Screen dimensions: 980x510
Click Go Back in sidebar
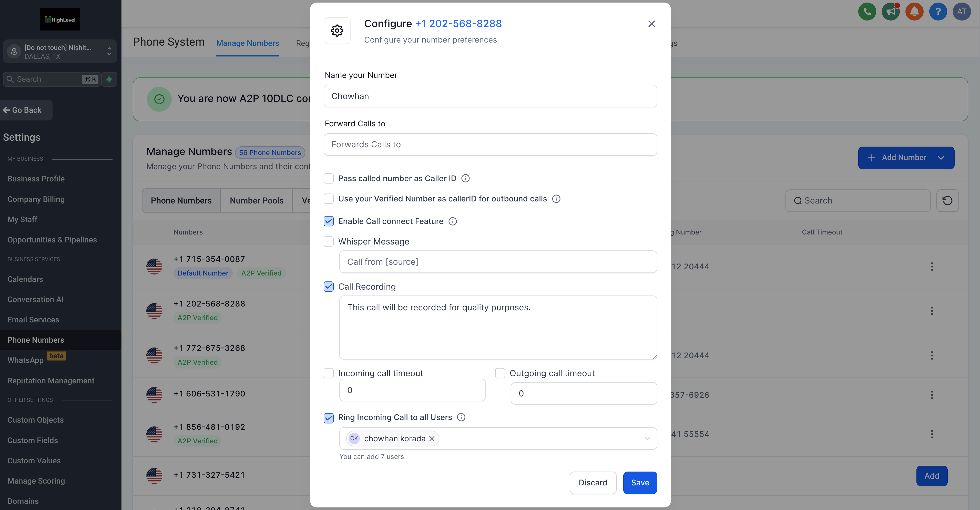click(26, 110)
